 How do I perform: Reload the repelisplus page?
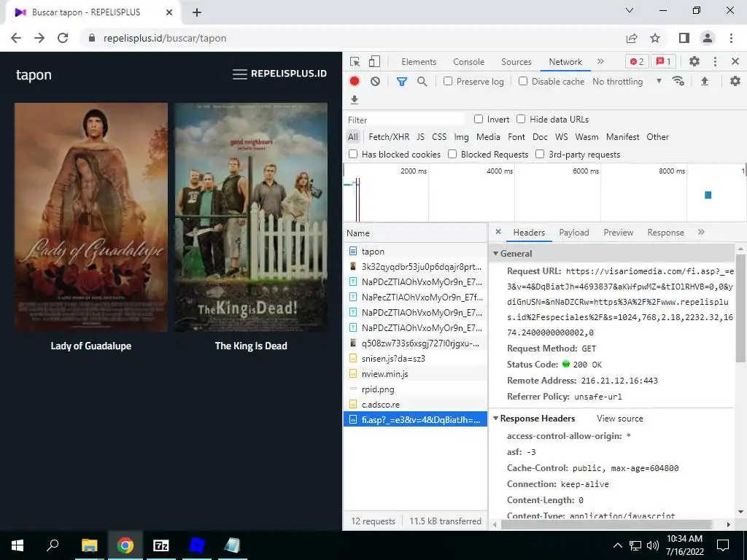pyautogui.click(x=63, y=38)
